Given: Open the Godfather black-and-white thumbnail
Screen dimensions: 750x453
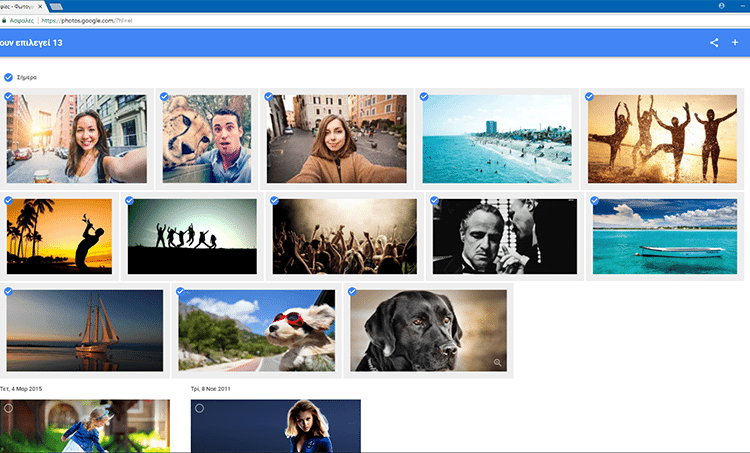Looking at the screenshot, I should [x=505, y=236].
